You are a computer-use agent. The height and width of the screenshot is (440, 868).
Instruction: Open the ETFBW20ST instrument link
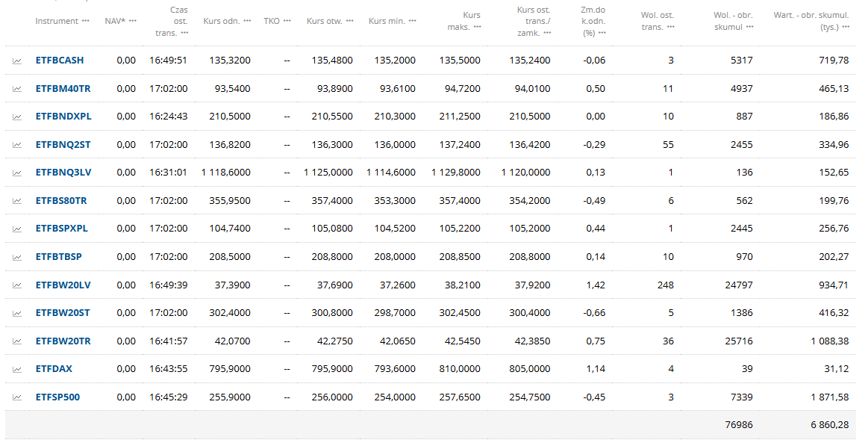pyautogui.click(x=63, y=313)
